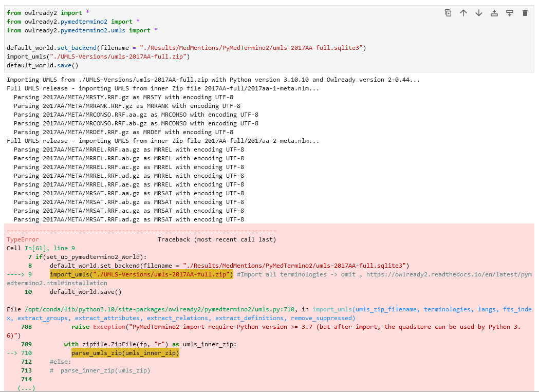Click highlighted parse_umls_zip(umls_inner_zip) statement

125,353
